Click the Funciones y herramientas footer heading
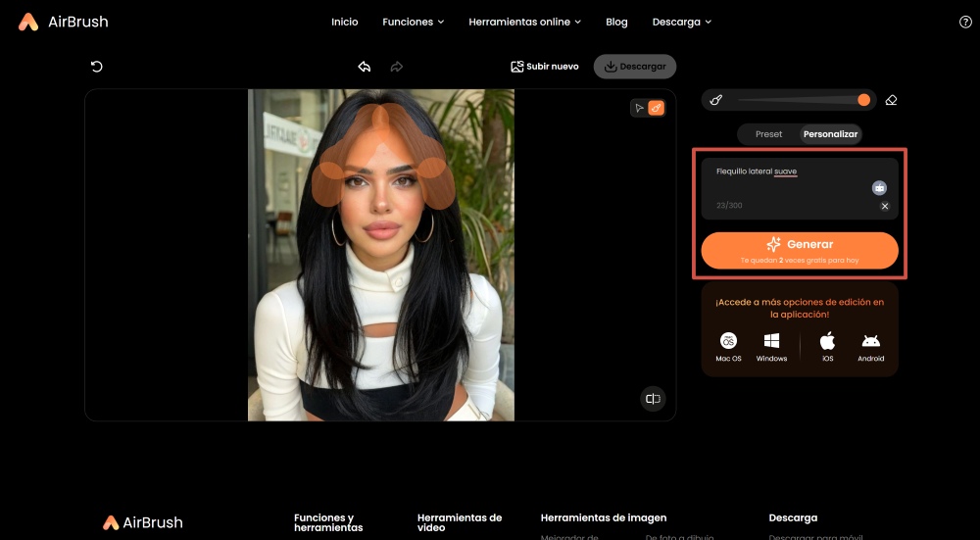980x540 pixels. (328, 522)
